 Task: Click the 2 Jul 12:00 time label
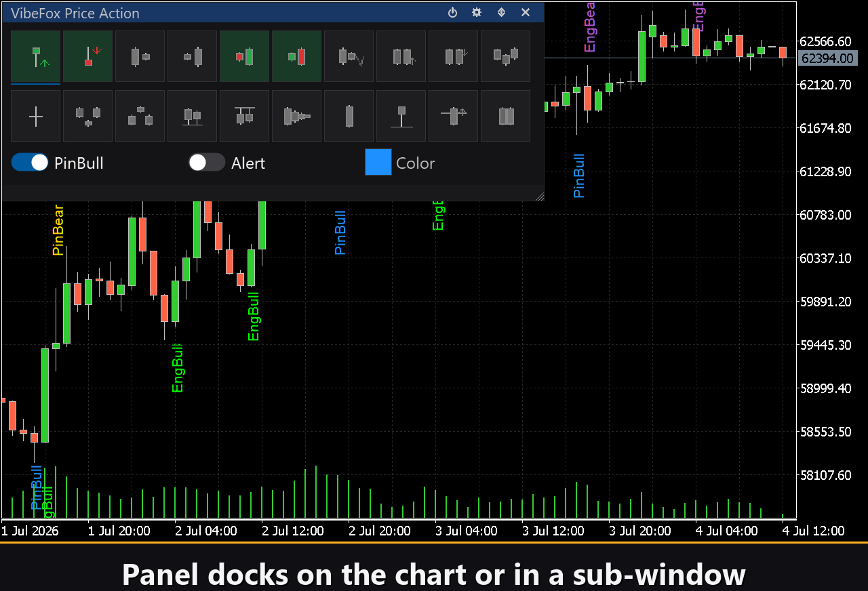(x=293, y=531)
